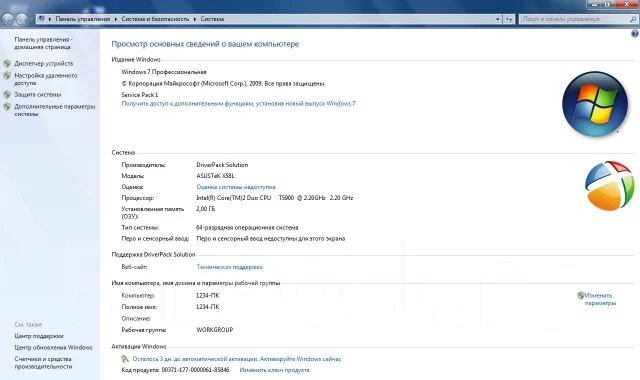640x380 pixels.
Task: Click Оценка системы недоступна link
Action: pos(236,187)
